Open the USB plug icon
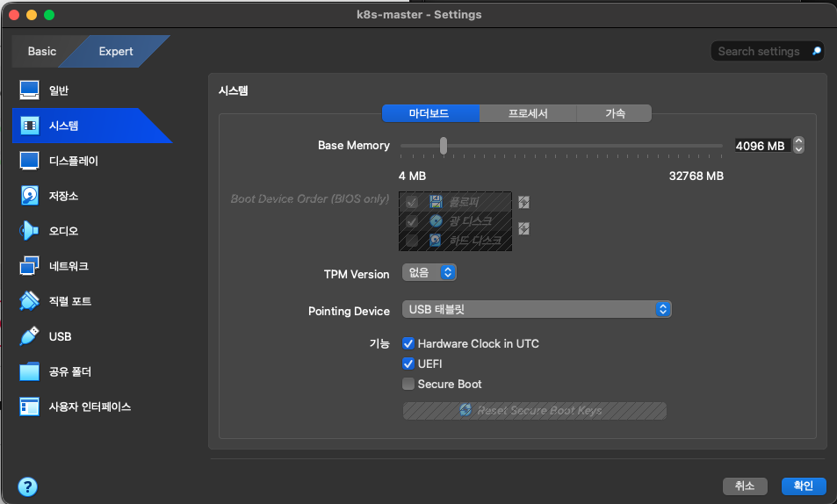The height and width of the screenshot is (504, 837). coord(29,336)
